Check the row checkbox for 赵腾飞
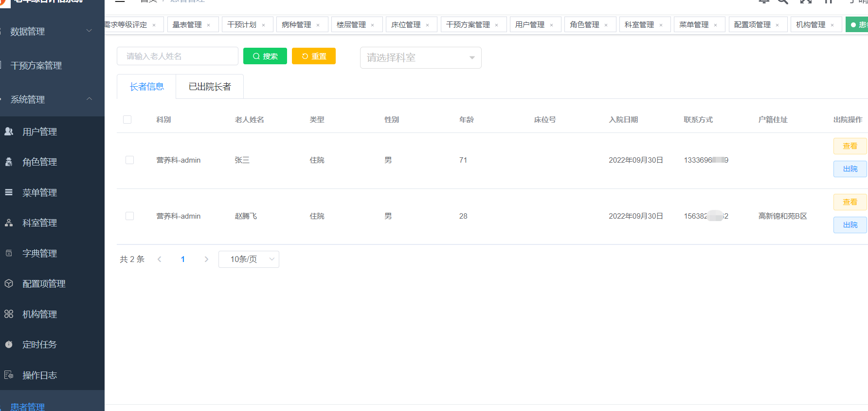Image resolution: width=868 pixels, height=411 pixels. [129, 216]
